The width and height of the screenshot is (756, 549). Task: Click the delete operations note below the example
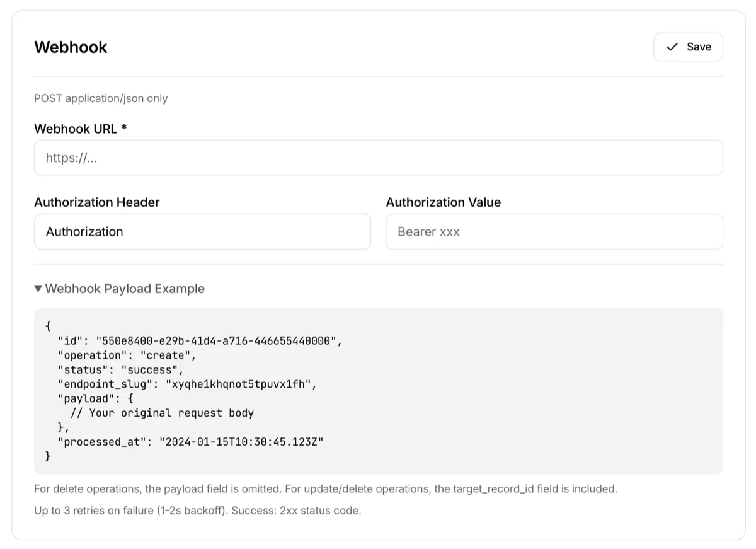(326, 488)
